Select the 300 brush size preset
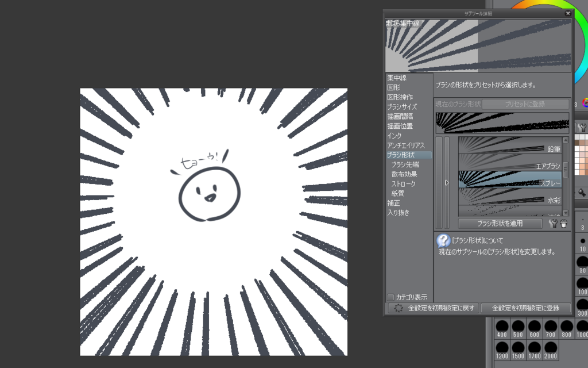 coord(582,307)
